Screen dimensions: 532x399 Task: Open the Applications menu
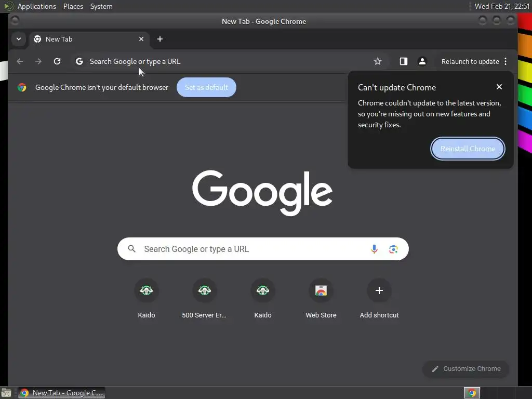click(x=37, y=6)
